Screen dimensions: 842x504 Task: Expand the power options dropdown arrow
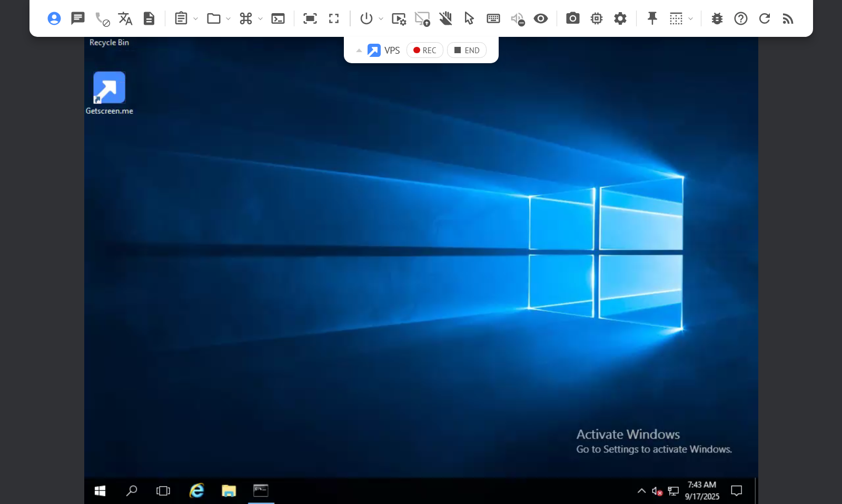[x=381, y=18]
